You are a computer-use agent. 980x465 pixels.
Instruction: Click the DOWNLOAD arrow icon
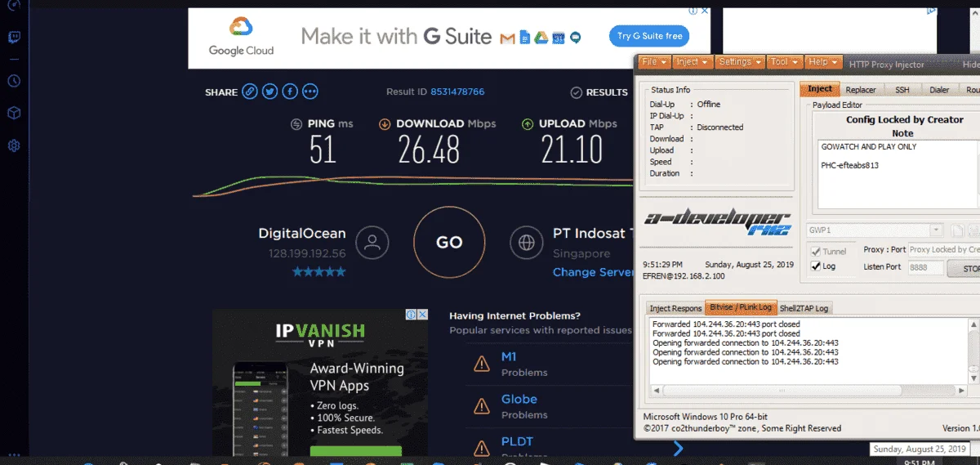tap(385, 124)
